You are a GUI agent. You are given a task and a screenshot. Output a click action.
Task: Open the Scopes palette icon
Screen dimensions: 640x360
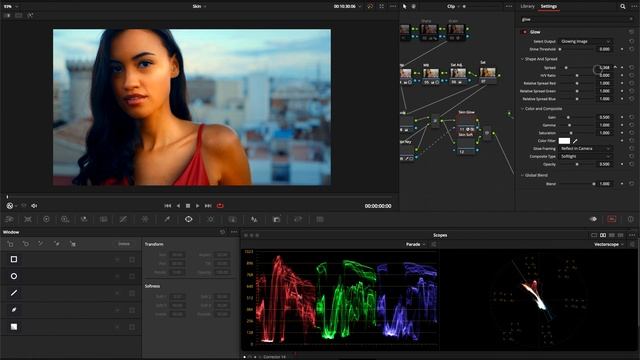pyautogui.click(x=612, y=219)
